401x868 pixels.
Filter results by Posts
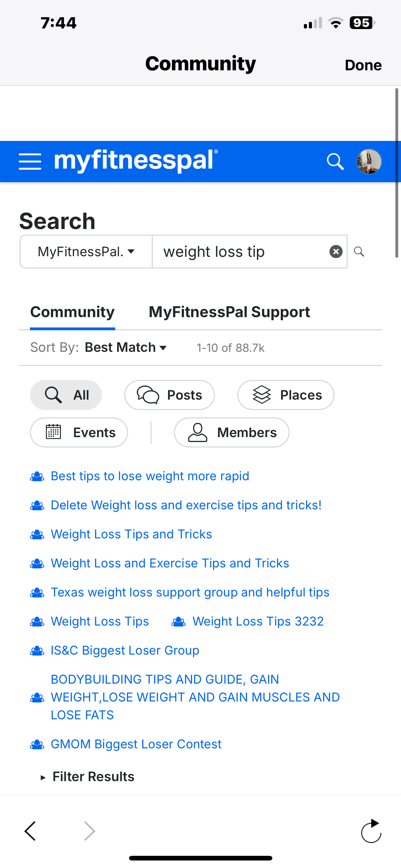169,395
